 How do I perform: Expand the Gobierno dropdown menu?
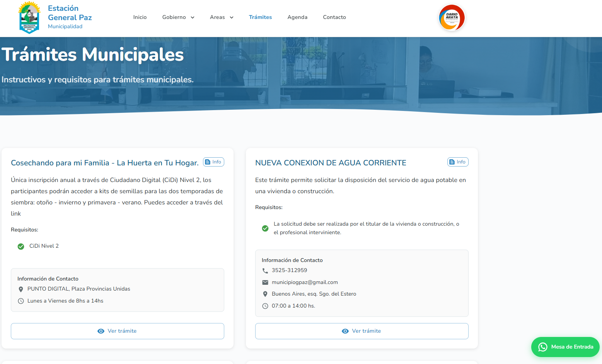point(178,17)
